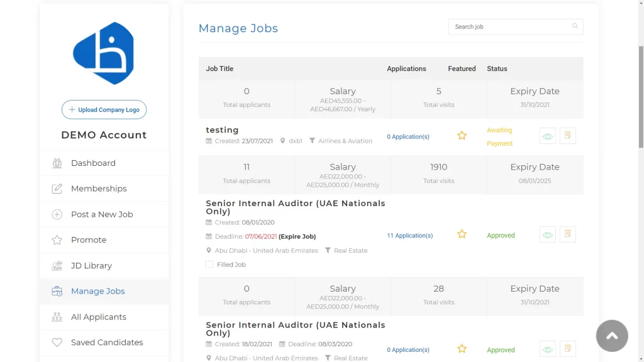Click the search magnifier icon
This screenshot has width=644, height=362.
point(575,26)
